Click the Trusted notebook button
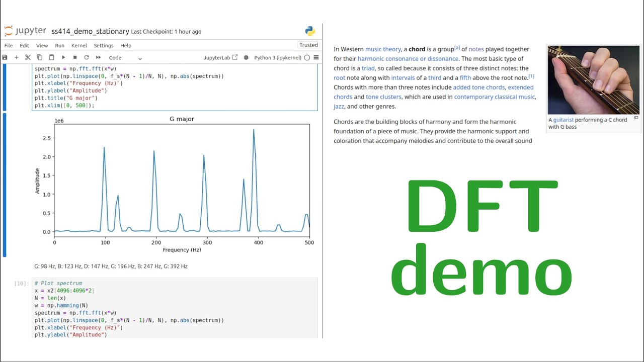The image size is (644, 362). pyautogui.click(x=308, y=45)
